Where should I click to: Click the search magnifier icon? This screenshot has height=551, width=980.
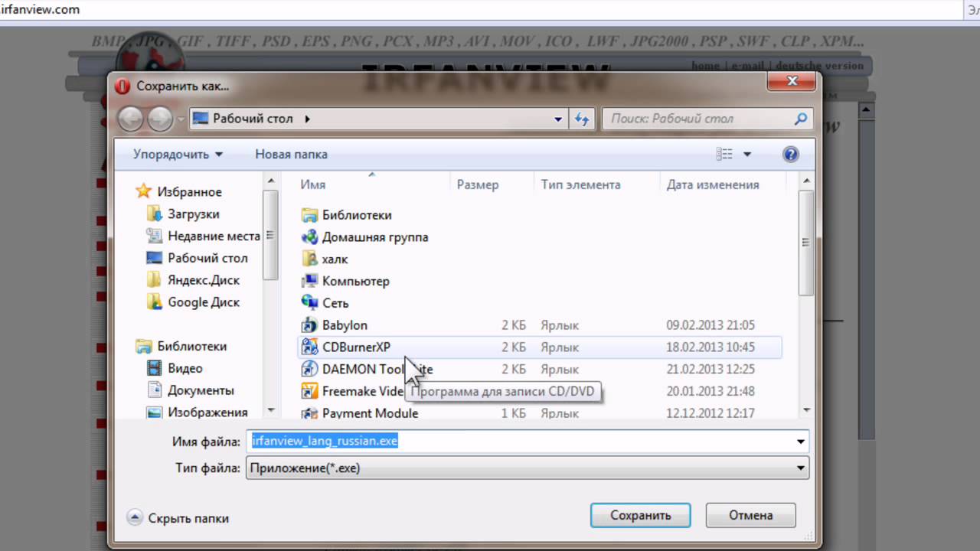point(801,119)
